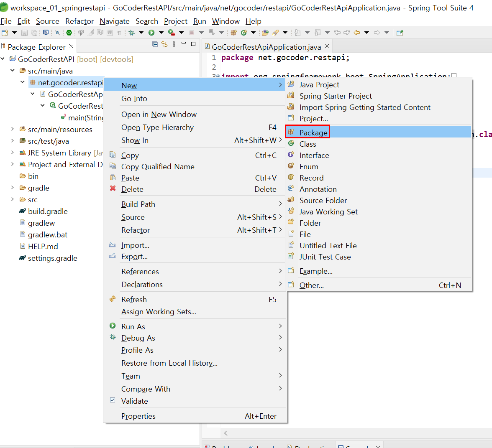Select Class in the New submenu
Viewport: 492px width, 448px height.
pos(378,144)
